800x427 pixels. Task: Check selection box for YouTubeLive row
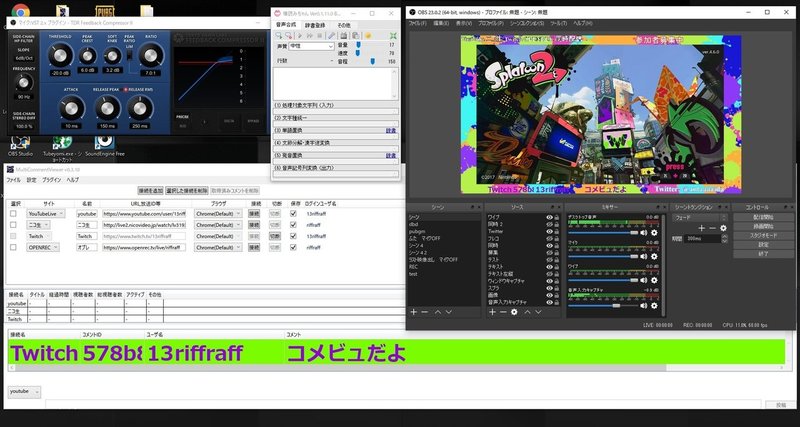(x=13, y=214)
